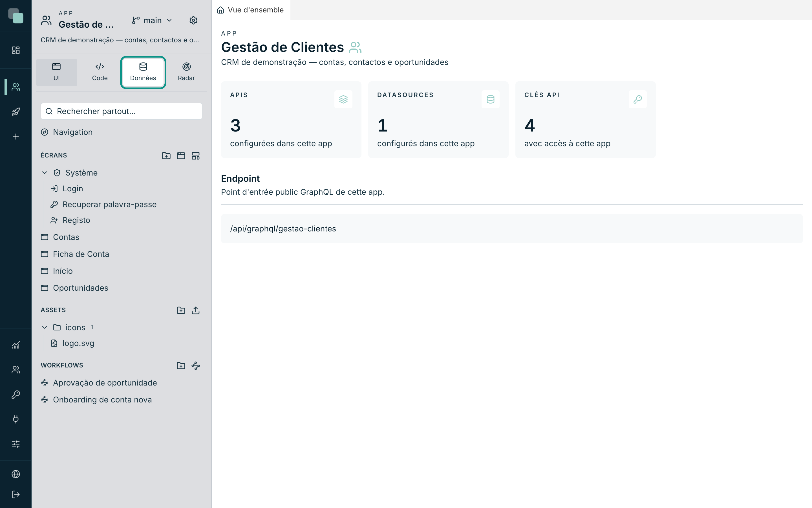Select the users icon below the dashboard grid
Screen dimensions: 812x508
[x=16, y=87]
